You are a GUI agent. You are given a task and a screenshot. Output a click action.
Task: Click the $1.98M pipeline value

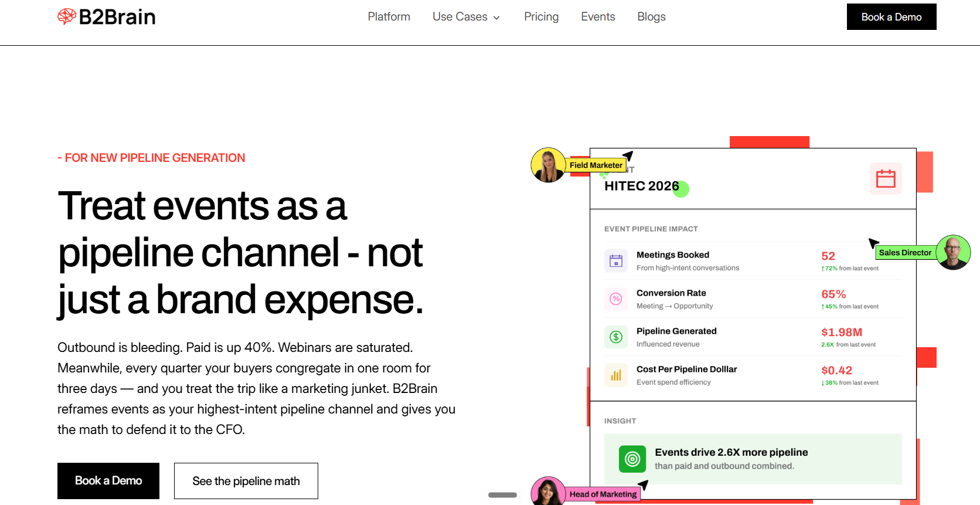(x=842, y=332)
